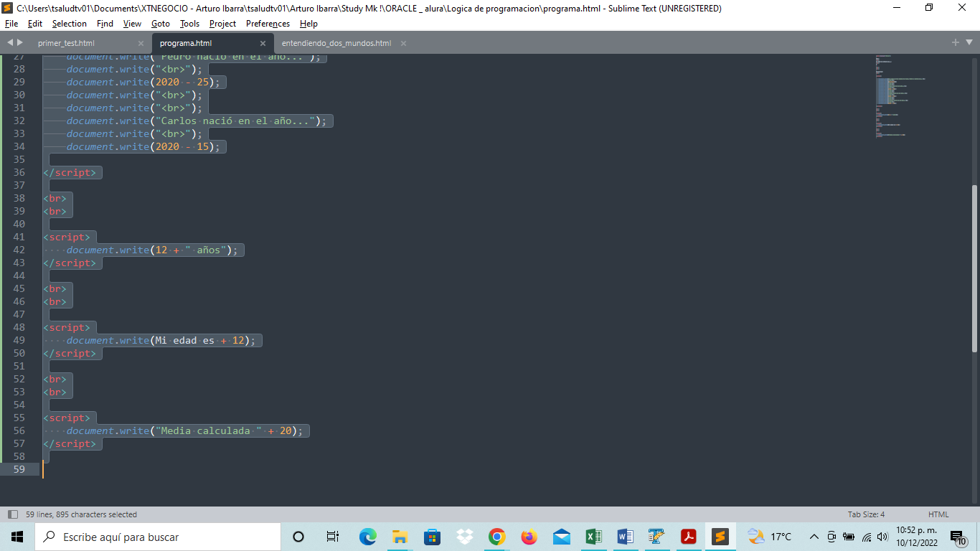
Task: Switch to Word on the taskbar
Action: pyautogui.click(x=625, y=537)
